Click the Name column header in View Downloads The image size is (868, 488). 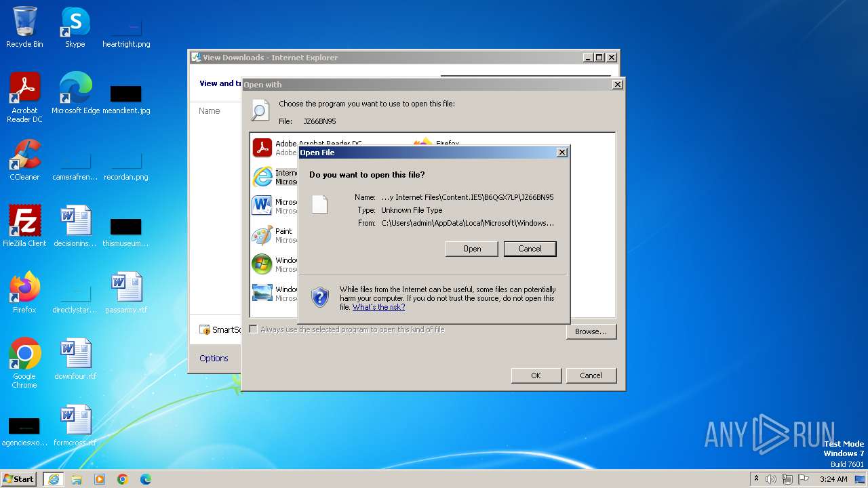pyautogui.click(x=210, y=110)
